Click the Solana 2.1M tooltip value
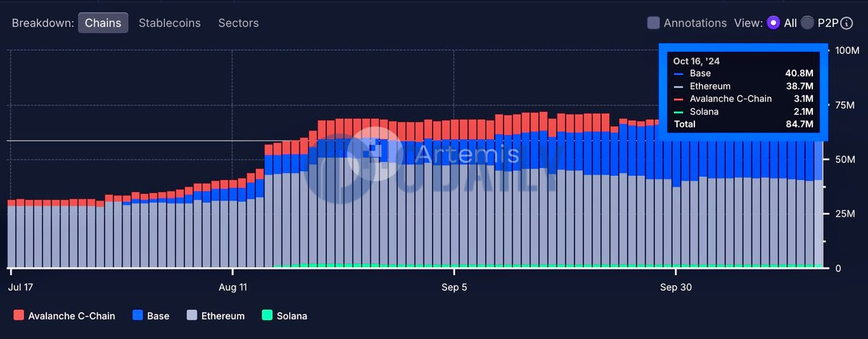This screenshot has height=339, width=868. [804, 112]
